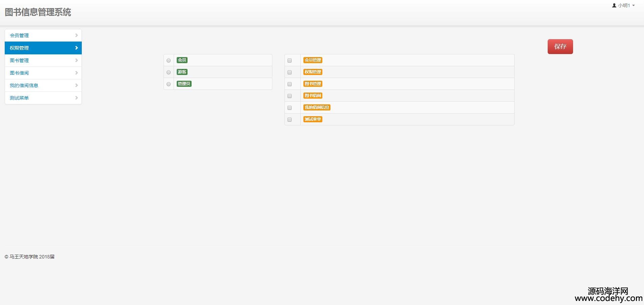Click the orange 我的借阅信息 permission badge
The image size is (644, 305).
pos(317,107)
